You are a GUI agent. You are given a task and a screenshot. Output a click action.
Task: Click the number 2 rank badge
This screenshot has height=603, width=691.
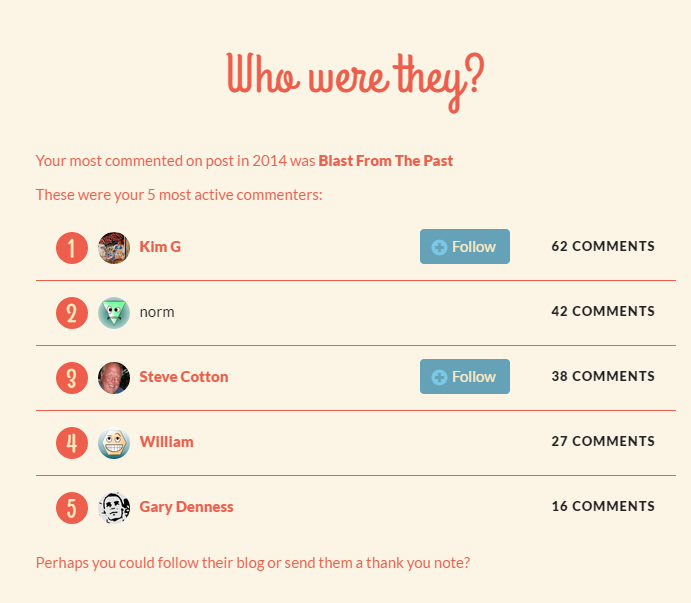(72, 312)
